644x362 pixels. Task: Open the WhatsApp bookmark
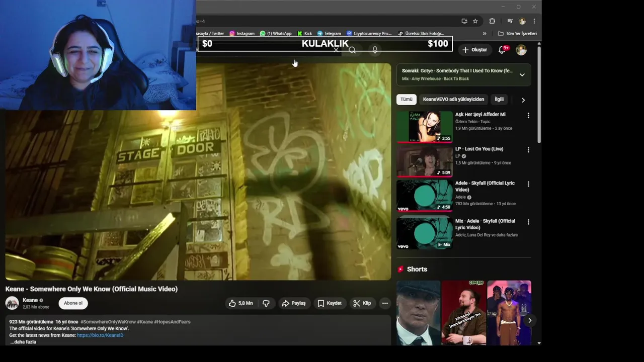click(276, 34)
